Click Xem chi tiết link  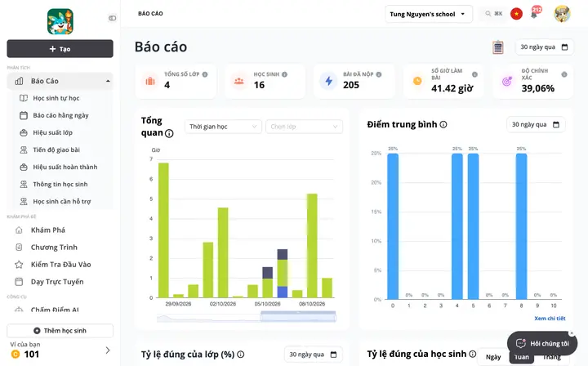point(550,319)
